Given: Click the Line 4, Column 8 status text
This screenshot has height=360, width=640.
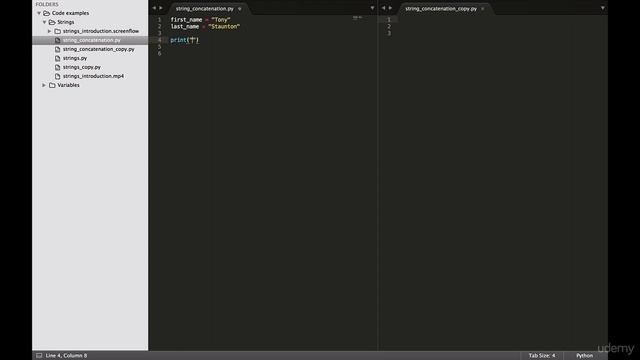Looking at the screenshot, I should 66,356.
